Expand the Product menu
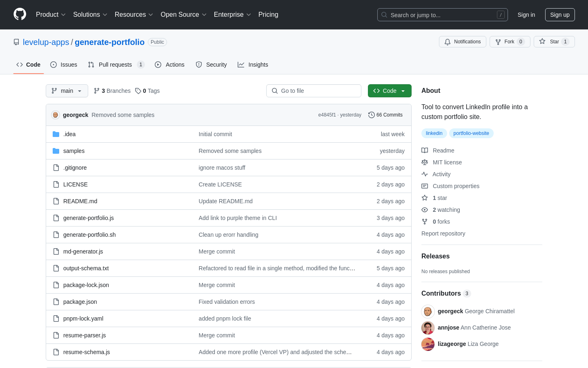 point(51,15)
